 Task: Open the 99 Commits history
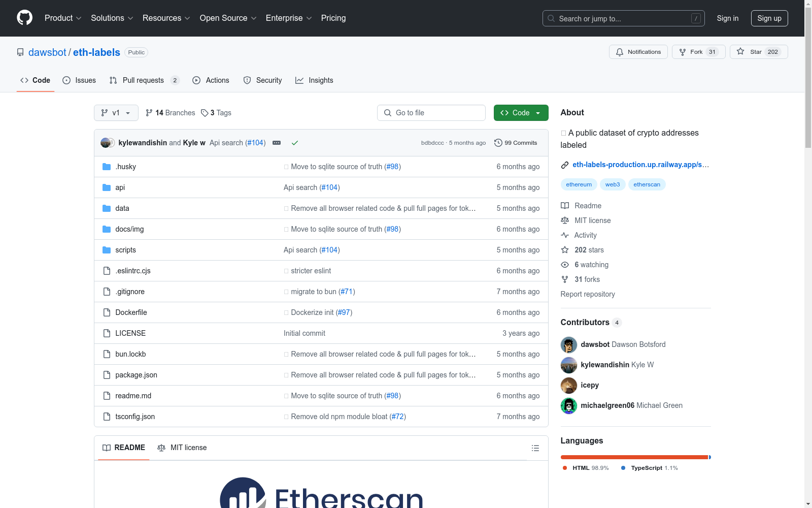coord(516,143)
